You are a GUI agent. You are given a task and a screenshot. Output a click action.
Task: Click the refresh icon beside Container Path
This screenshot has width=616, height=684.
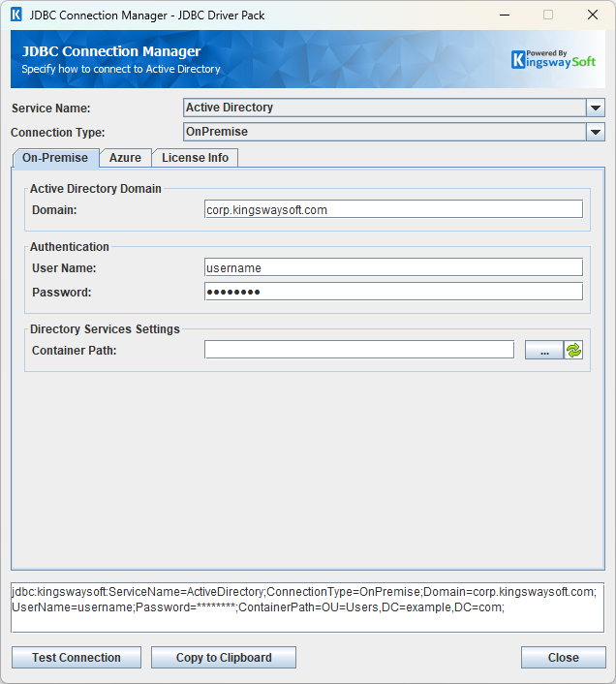[574, 351]
